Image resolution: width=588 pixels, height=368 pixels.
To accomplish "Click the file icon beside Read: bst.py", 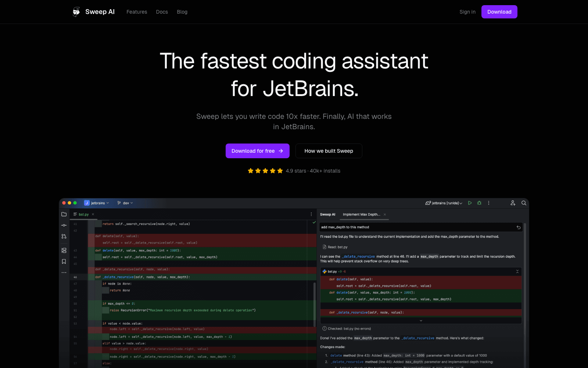I will 325,247.
